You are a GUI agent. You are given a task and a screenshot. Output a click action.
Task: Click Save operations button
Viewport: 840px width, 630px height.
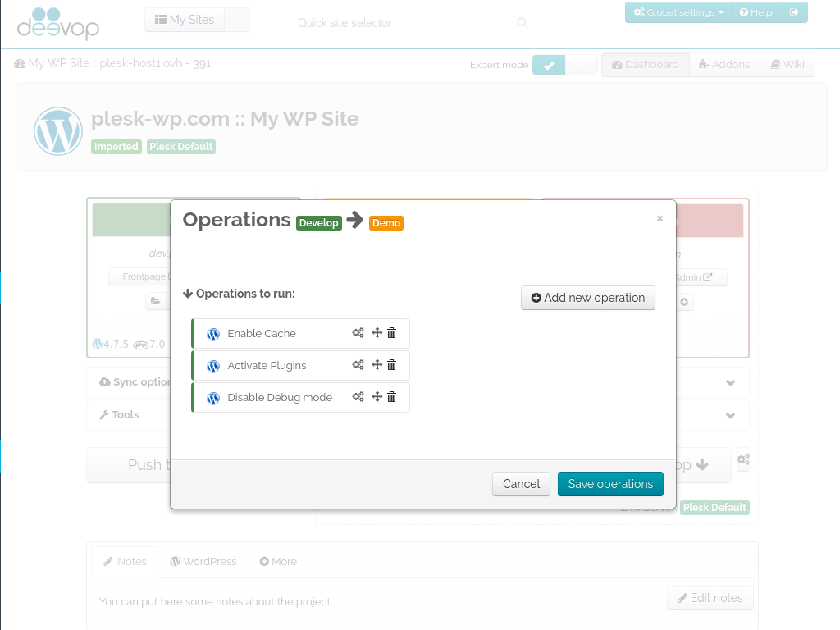tap(610, 484)
